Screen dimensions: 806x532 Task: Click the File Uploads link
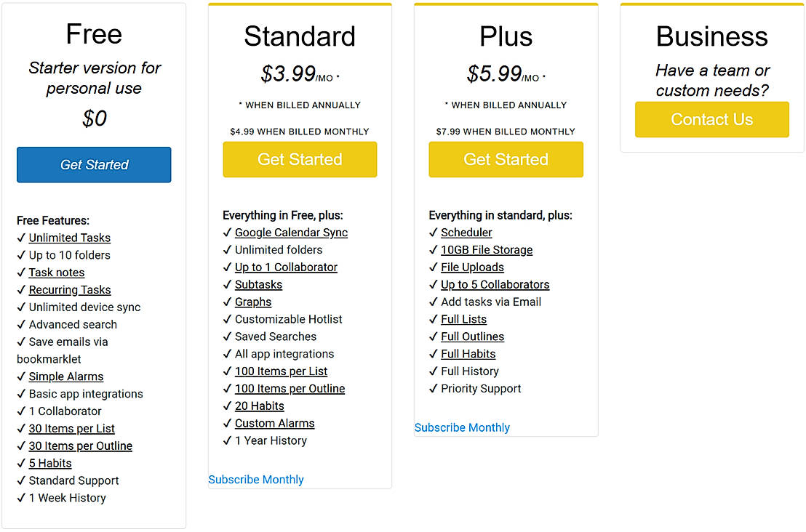coord(472,267)
